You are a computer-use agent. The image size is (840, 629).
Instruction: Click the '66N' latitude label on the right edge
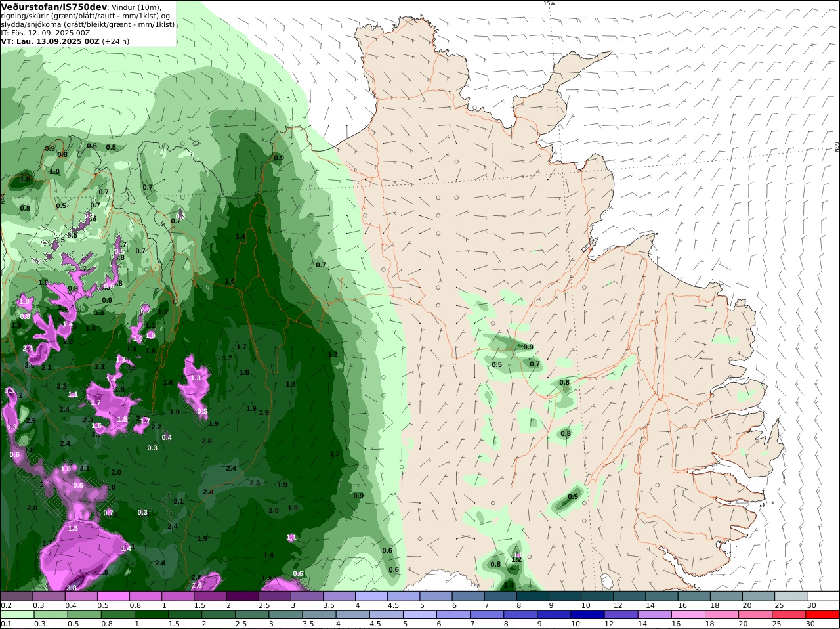click(x=837, y=146)
